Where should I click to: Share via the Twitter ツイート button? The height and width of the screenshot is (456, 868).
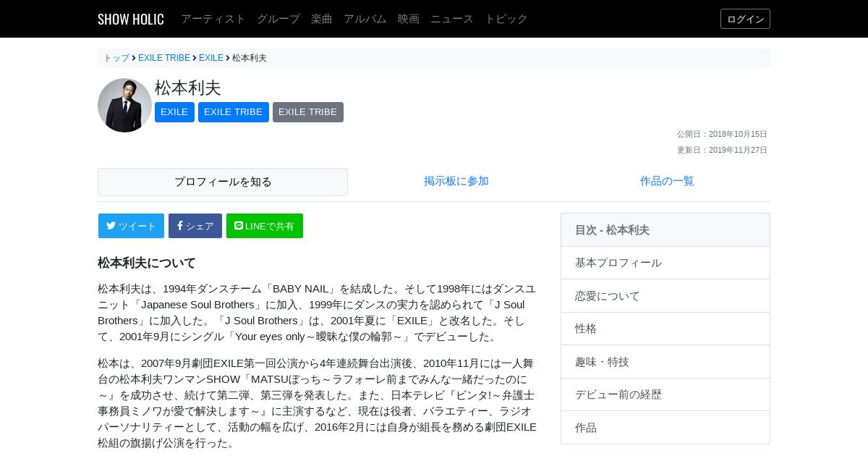pyautogui.click(x=131, y=226)
